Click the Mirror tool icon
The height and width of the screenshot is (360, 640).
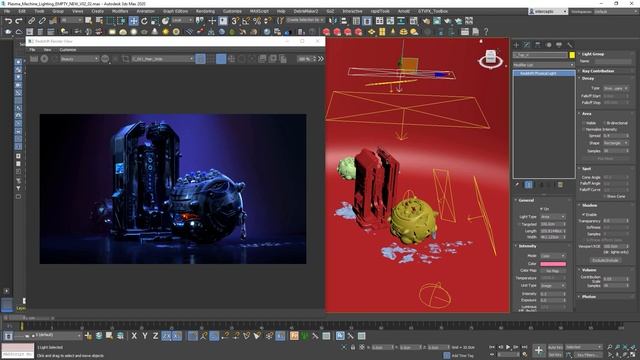point(333,21)
